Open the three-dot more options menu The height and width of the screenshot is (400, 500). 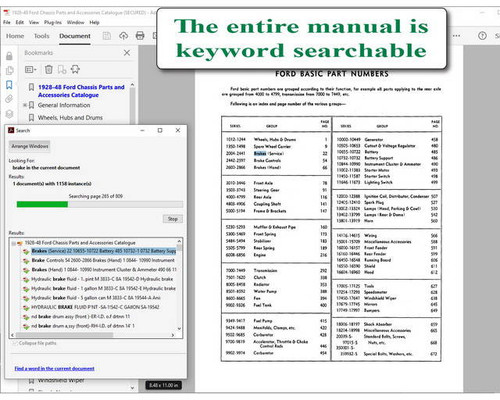pyautogui.click(x=456, y=36)
